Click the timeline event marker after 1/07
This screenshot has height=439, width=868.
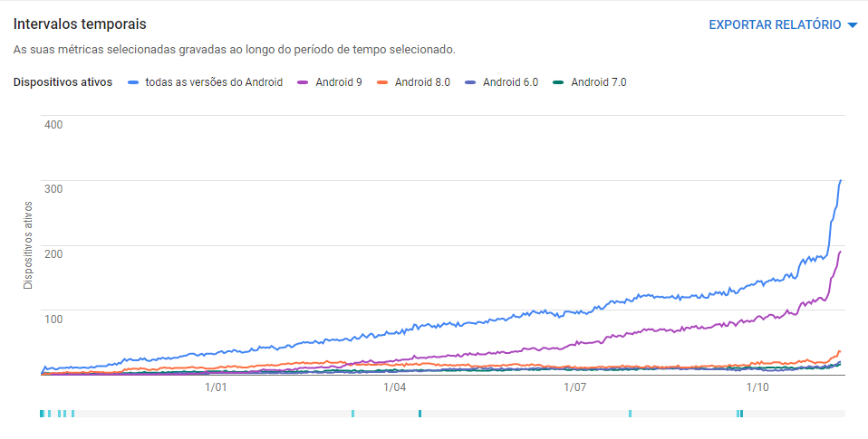coord(630,414)
